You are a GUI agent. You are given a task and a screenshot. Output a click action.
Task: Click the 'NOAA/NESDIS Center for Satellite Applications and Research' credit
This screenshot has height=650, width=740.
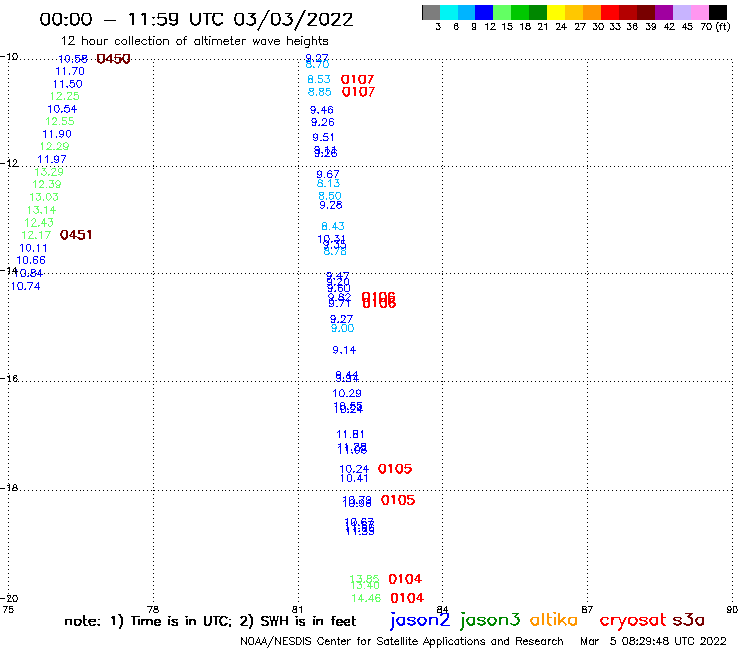click(402, 642)
